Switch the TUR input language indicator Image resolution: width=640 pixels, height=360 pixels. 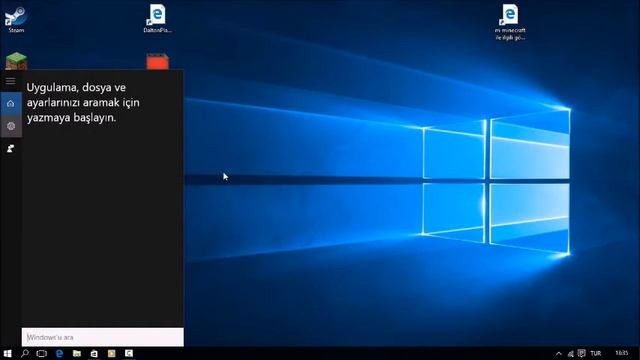pyautogui.click(x=596, y=353)
